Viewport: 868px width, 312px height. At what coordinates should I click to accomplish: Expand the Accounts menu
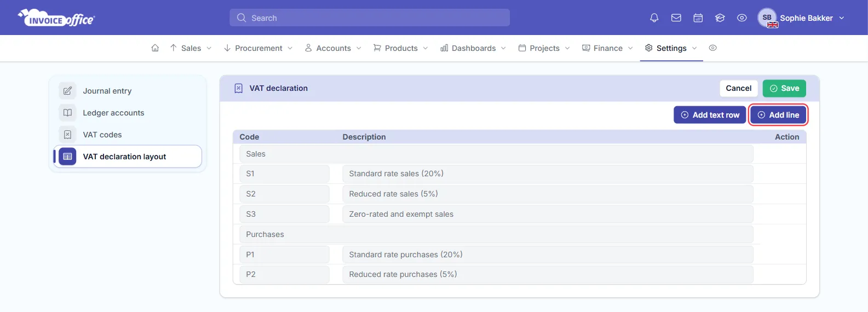pyautogui.click(x=333, y=48)
